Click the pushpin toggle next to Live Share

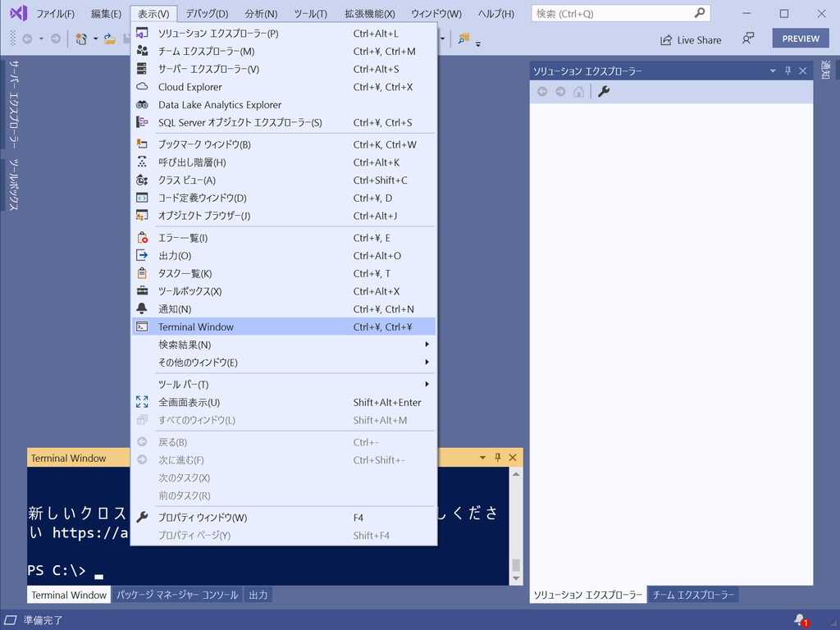[x=748, y=39]
